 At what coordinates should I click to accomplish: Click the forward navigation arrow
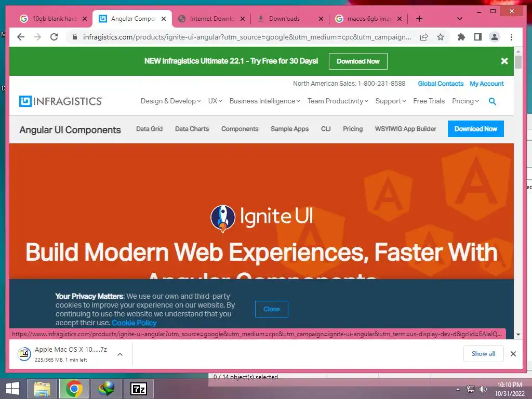tap(37, 37)
